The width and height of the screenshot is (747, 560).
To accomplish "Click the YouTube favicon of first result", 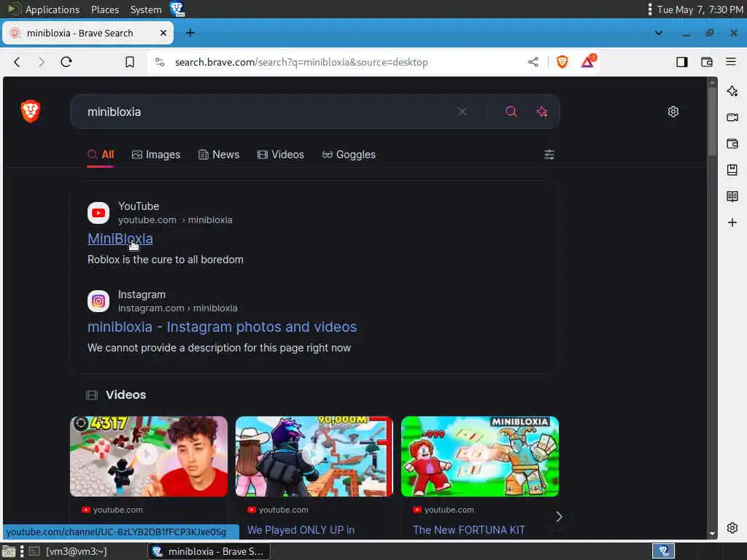I will tap(98, 213).
